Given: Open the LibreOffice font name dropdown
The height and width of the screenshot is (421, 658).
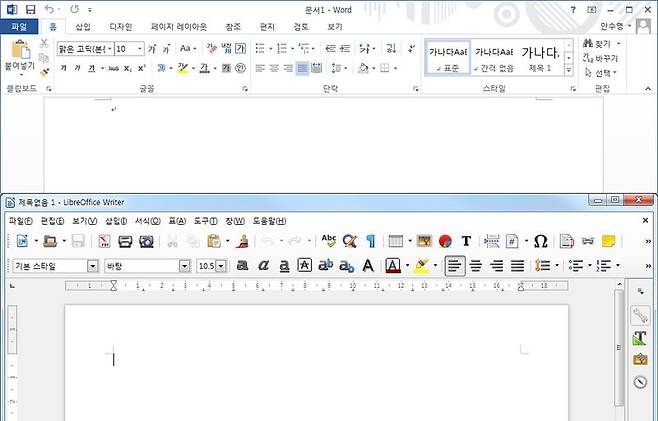Looking at the screenshot, I should click(184, 266).
